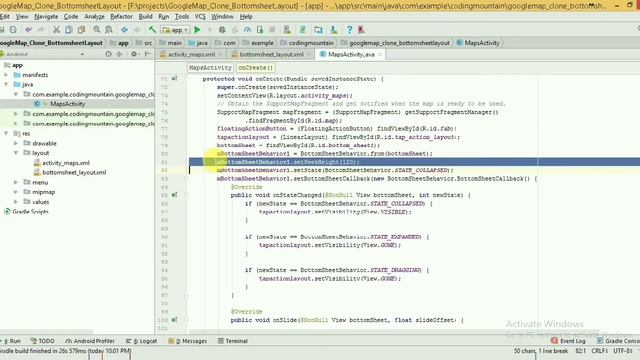Open the Logcat tool window
640x360 pixels.
pos(141,341)
